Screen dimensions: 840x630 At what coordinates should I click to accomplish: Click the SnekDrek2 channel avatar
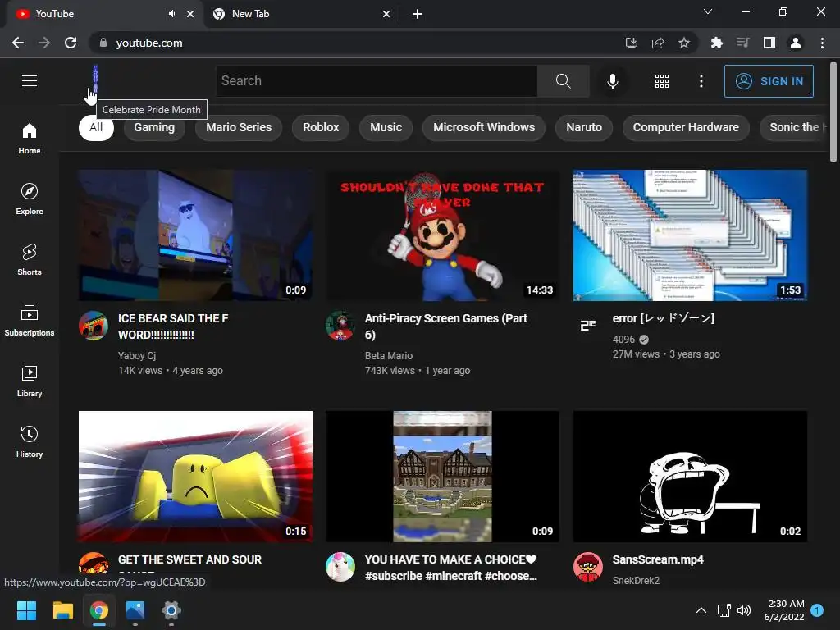(587, 567)
